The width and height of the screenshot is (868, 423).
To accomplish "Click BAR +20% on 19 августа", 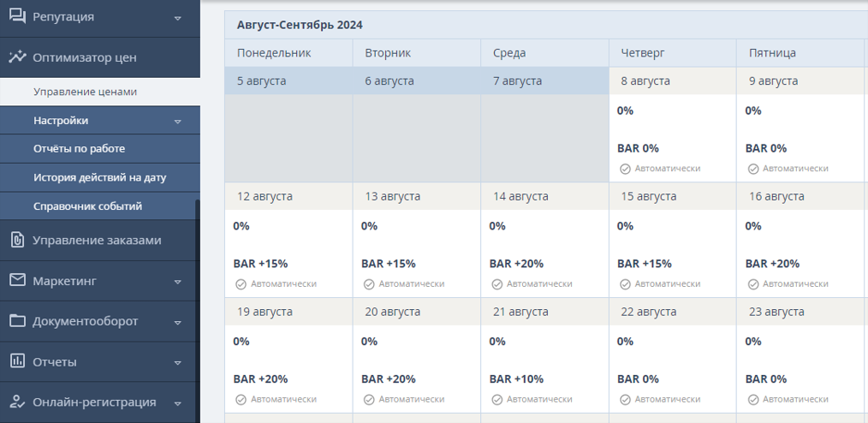I will tap(260, 379).
